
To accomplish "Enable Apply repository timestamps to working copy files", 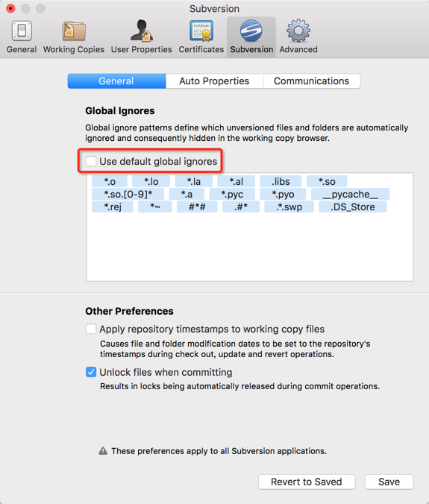I will (91, 329).
